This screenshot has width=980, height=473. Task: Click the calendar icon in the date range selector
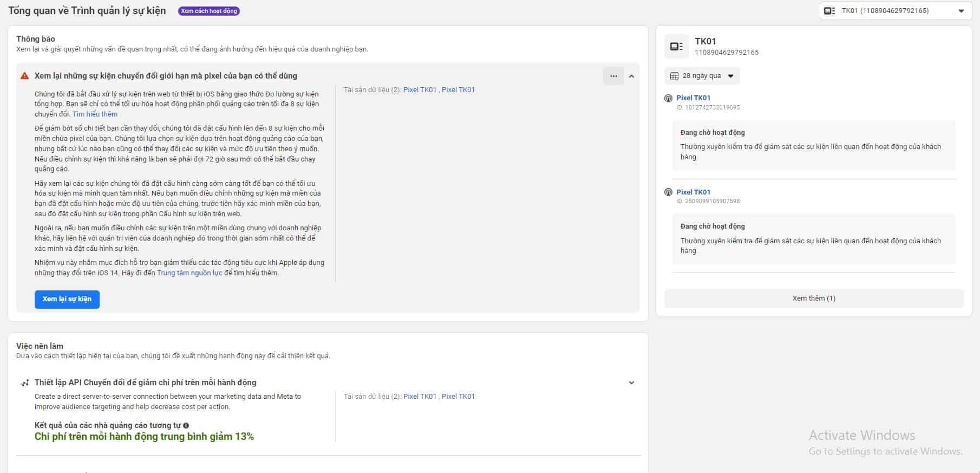674,76
